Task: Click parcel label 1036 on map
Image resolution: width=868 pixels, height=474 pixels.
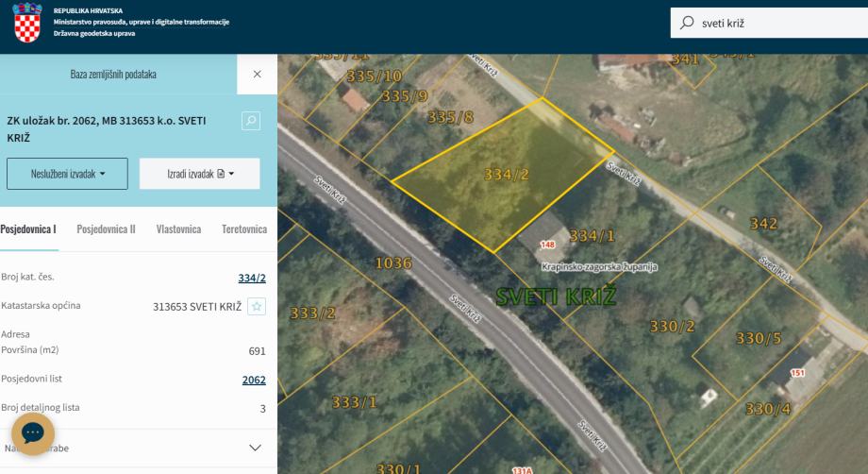Action: pos(393,263)
